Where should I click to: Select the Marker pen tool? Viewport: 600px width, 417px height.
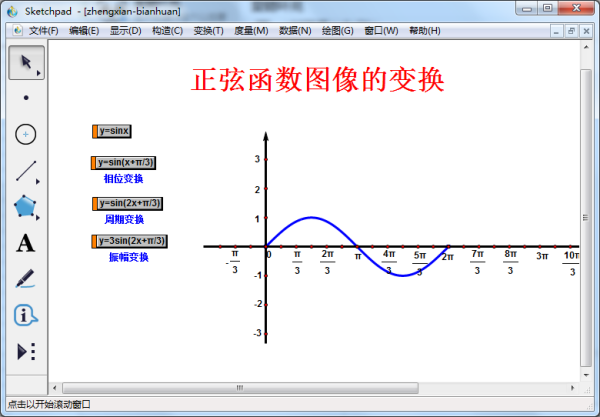[x=26, y=279]
